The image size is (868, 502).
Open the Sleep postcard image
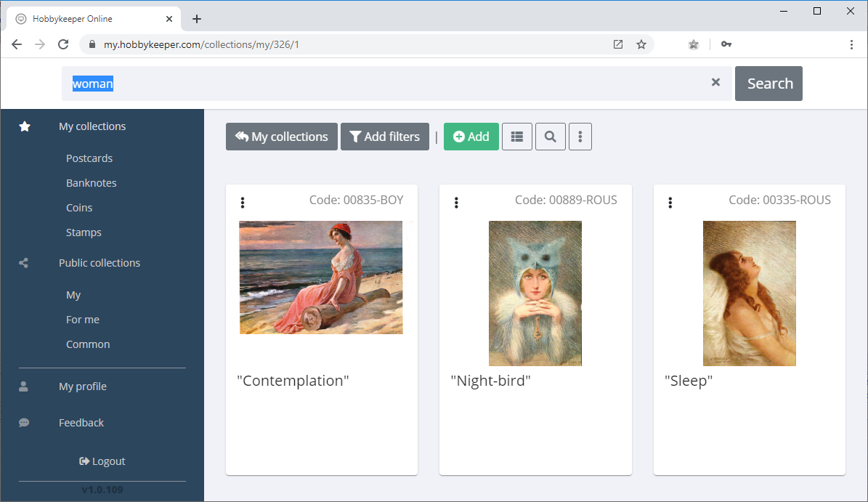(x=750, y=293)
